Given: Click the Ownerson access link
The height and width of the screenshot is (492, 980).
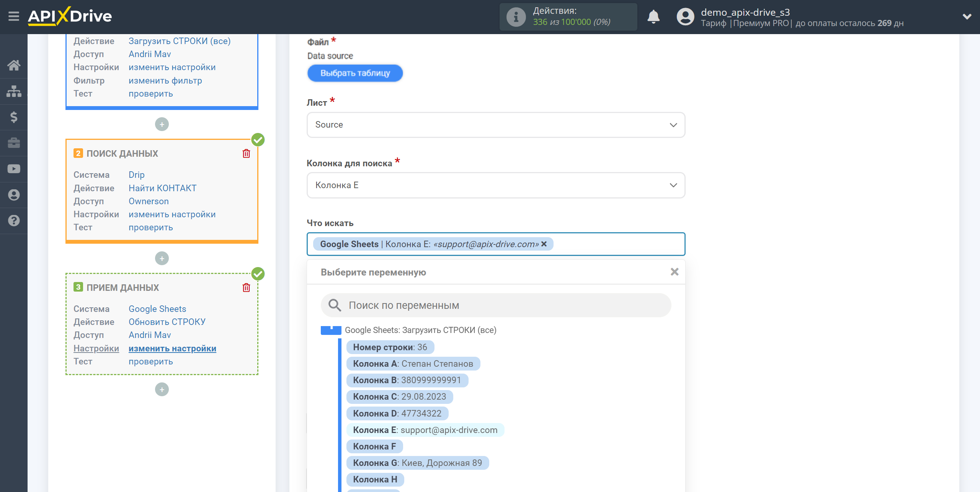Looking at the screenshot, I should click(149, 201).
